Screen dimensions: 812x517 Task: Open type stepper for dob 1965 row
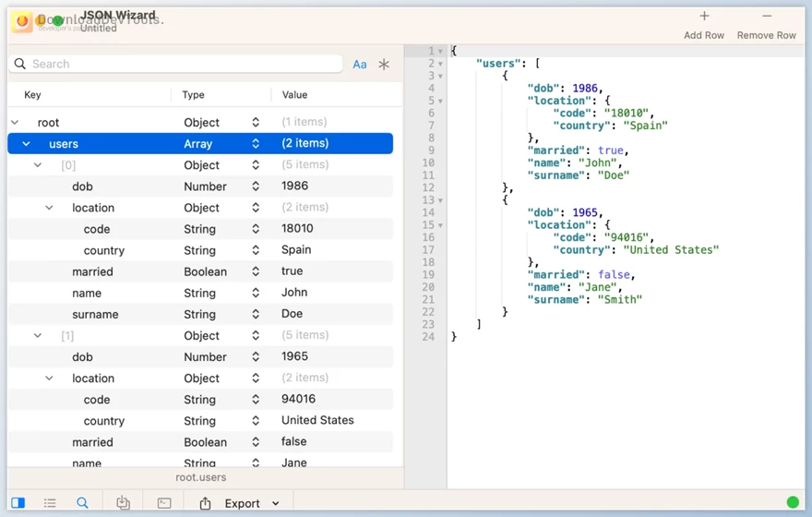click(256, 356)
